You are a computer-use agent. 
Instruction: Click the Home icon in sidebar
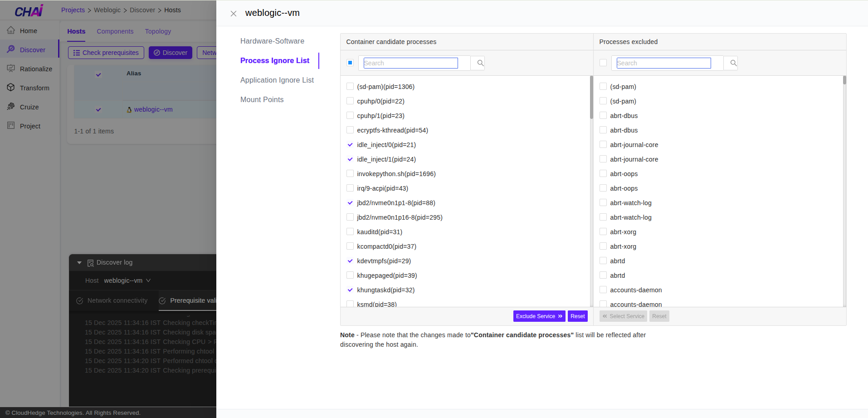(11, 30)
